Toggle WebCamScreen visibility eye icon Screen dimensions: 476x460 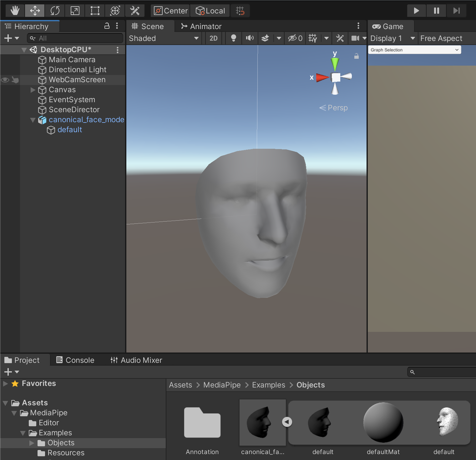click(5, 80)
